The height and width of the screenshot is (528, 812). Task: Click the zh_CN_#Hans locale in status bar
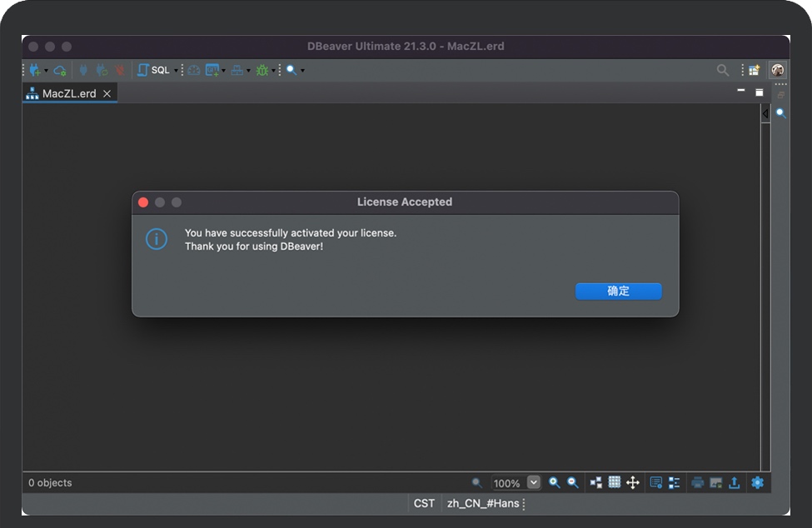click(x=483, y=503)
